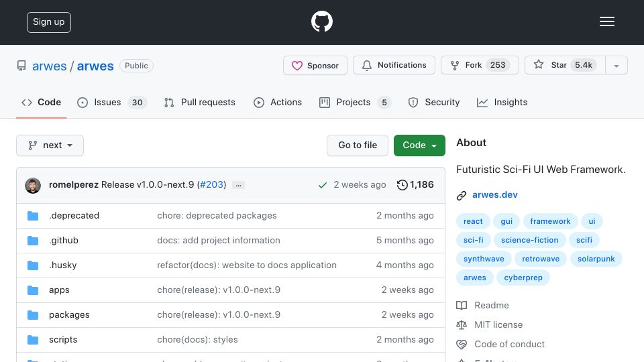
Task: Switch to the Pull requests tab
Action: pos(200,102)
